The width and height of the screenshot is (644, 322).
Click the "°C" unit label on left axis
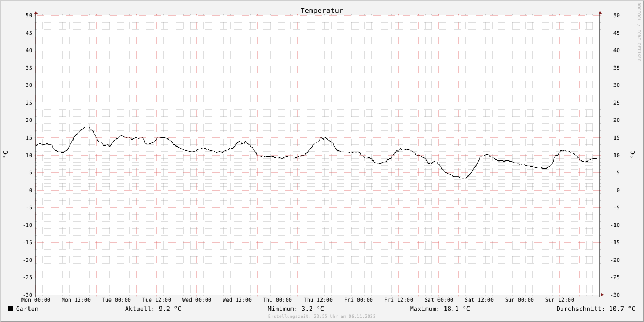[x=5, y=155]
